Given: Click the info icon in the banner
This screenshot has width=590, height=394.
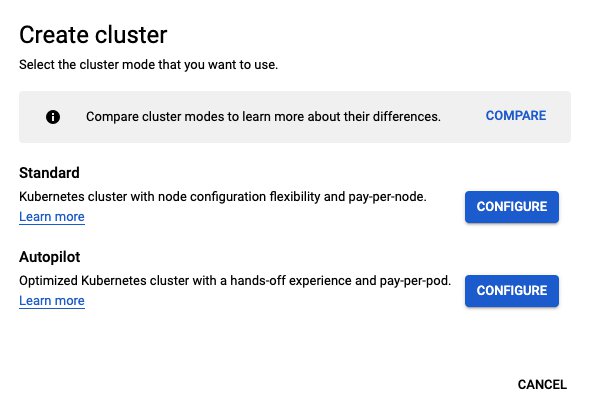Looking at the screenshot, I should tap(53, 117).
